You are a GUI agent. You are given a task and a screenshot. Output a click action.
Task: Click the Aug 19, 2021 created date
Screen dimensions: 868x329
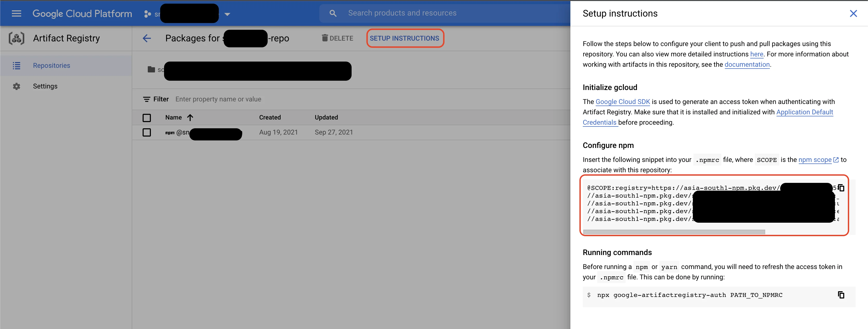tap(278, 132)
